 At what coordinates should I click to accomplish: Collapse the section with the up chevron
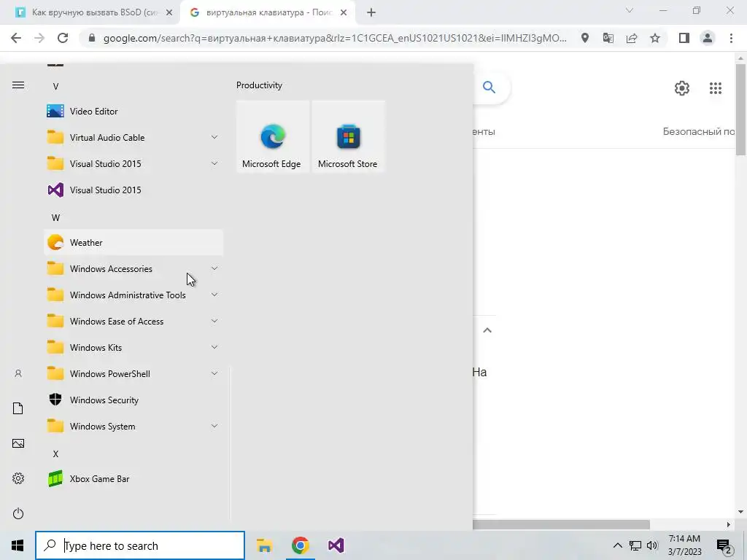[x=487, y=330]
